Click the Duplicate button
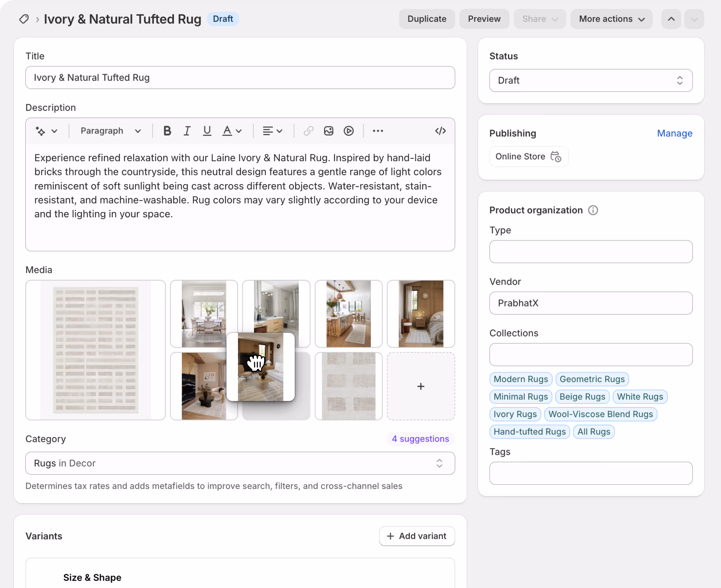Image resolution: width=721 pixels, height=588 pixels. [427, 19]
